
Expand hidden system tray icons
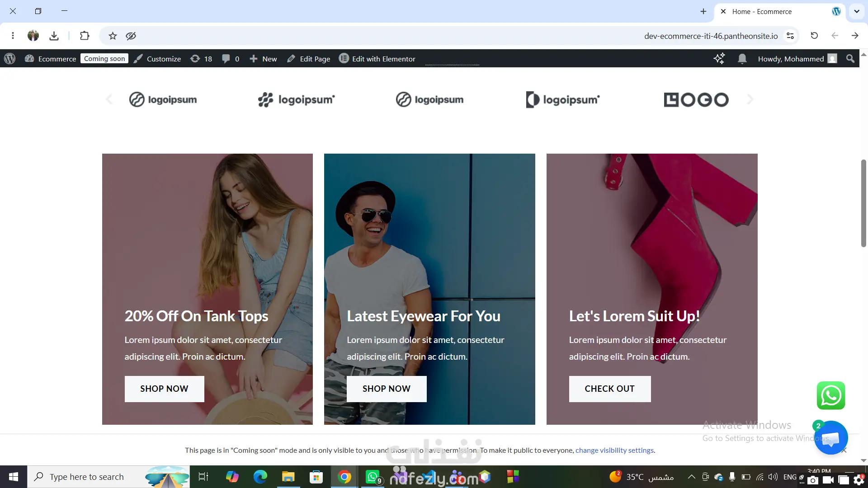(x=692, y=477)
